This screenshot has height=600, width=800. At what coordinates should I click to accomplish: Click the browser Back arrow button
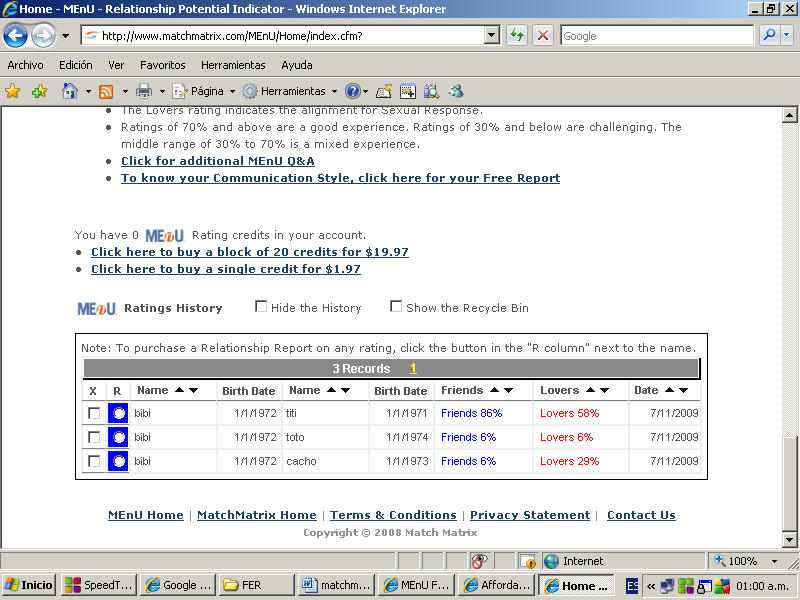tap(15, 36)
